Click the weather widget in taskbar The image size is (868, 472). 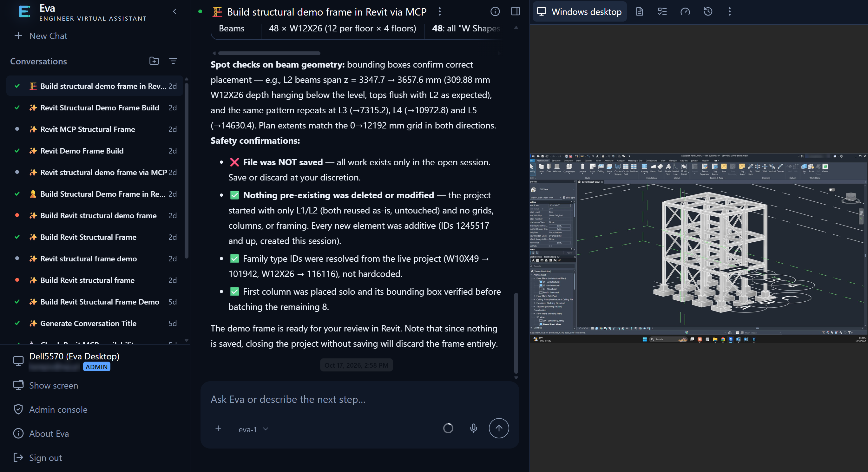(542, 339)
